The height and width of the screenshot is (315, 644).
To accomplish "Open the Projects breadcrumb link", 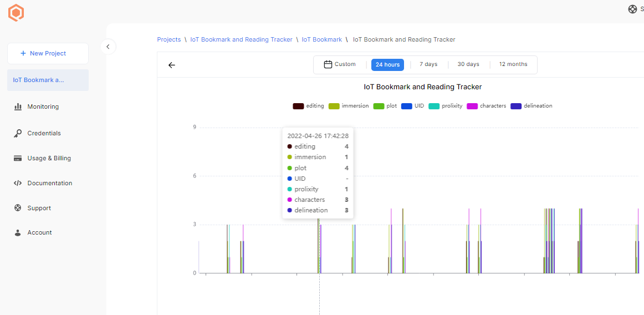I will [x=169, y=39].
